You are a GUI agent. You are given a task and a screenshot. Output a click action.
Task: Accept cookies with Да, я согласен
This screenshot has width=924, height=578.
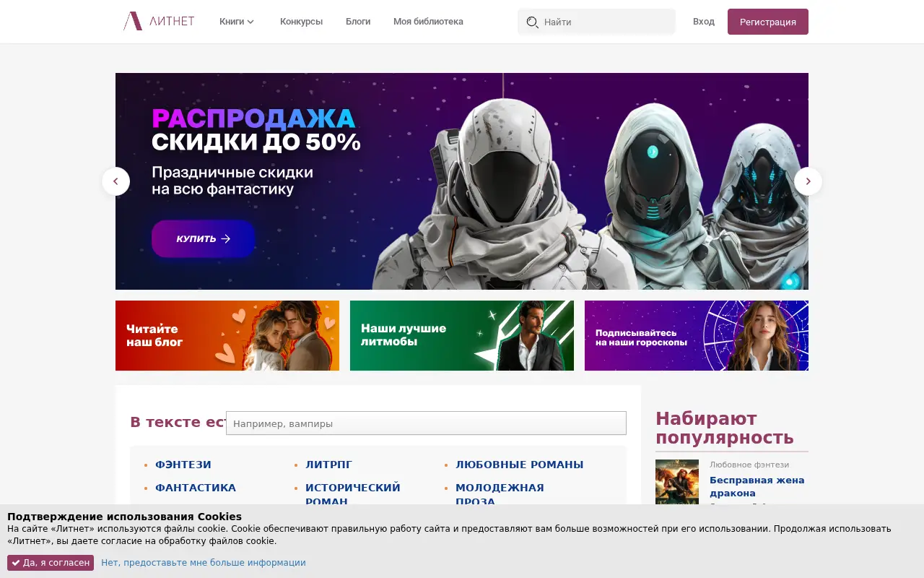[51, 563]
